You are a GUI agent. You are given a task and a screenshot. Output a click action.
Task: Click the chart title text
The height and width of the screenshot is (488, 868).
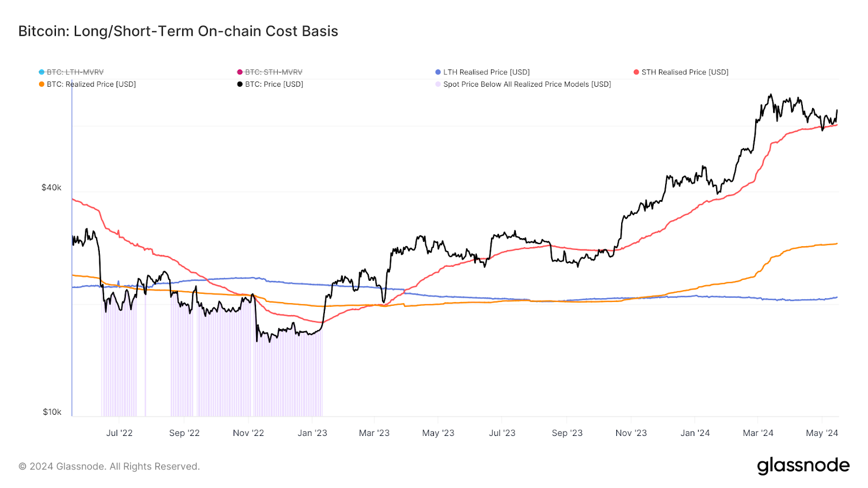click(x=178, y=31)
